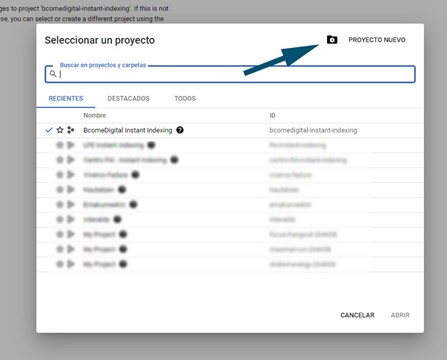Image resolution: width=447 pixels, height=360 pixels.
Task: Select the Hautatzen project name
Action: (x=99, y=190)
